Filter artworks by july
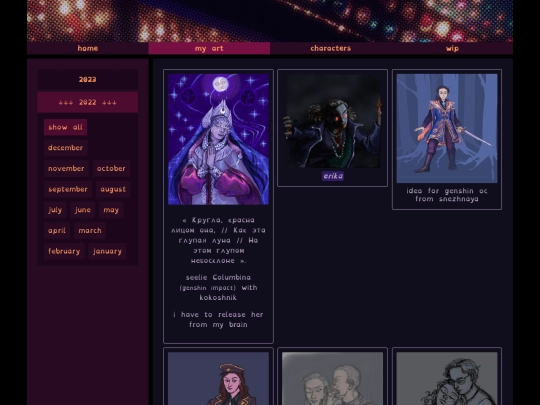Image resolution: width=540 pixels, height=405 pixels. (55, 210)
